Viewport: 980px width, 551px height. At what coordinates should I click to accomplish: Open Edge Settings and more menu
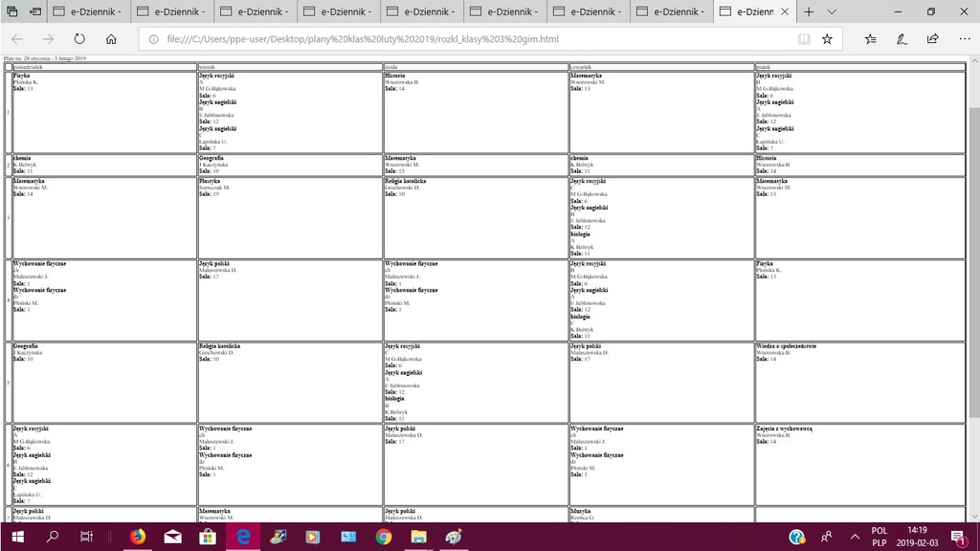pyautogui.click(x=964, y=39)
